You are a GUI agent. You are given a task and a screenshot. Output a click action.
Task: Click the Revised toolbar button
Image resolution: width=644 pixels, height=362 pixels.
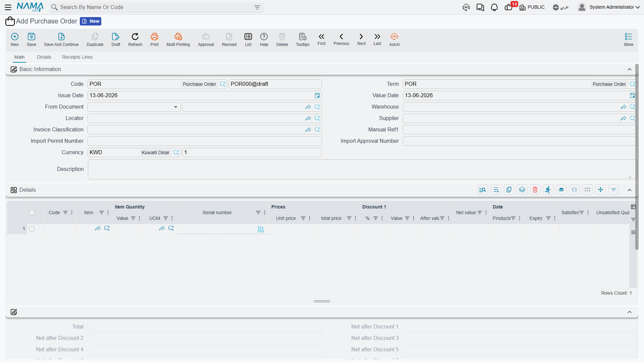(x=229, y=40)
